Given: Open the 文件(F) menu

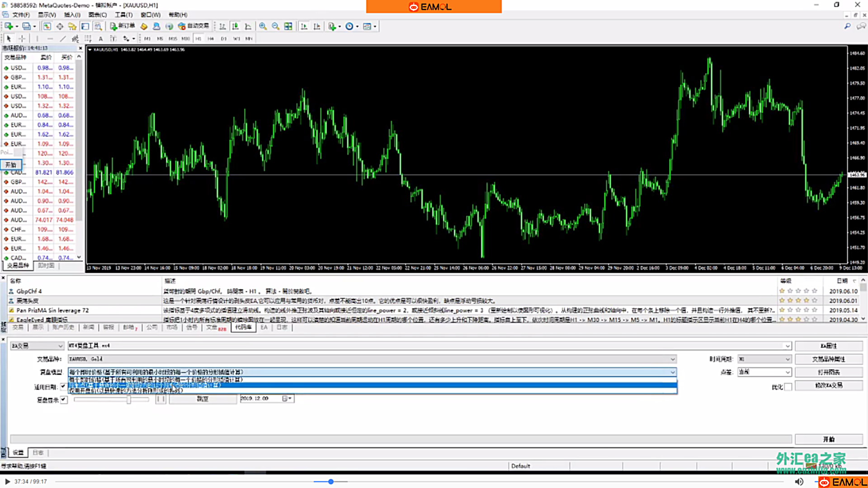Looking at the screenshot, I should 21,15.
